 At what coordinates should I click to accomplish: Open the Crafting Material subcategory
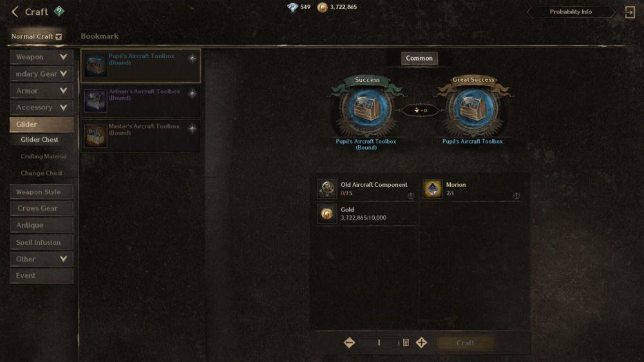coord(43,157)
